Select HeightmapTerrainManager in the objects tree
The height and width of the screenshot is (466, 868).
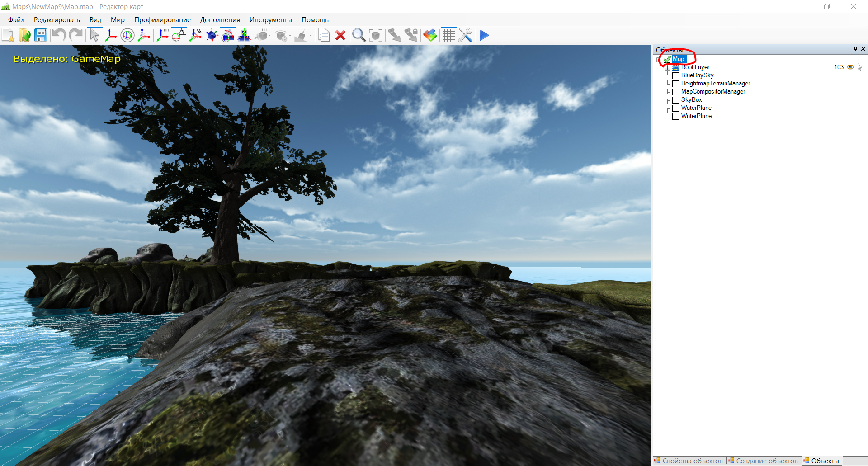pyautogui.click(x=716, y=84)
